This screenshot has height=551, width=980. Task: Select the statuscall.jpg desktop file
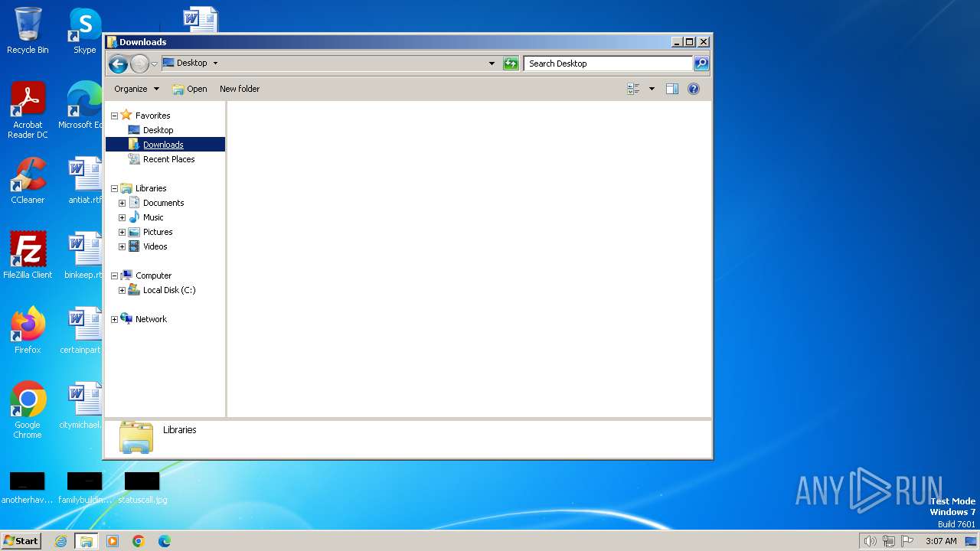coord(142,487)
